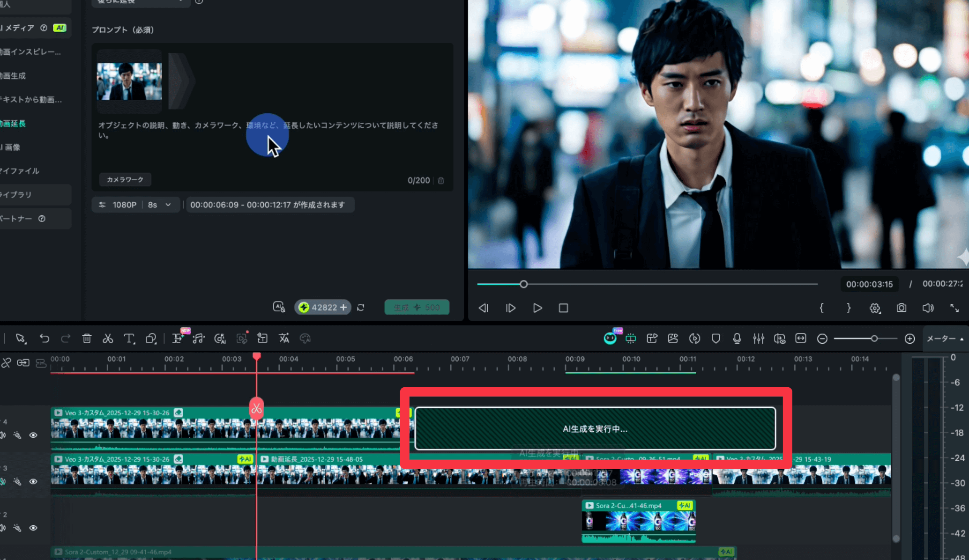Click the trash delete icon in toolbar
The image size is (969, 560).
click(87, 338)
